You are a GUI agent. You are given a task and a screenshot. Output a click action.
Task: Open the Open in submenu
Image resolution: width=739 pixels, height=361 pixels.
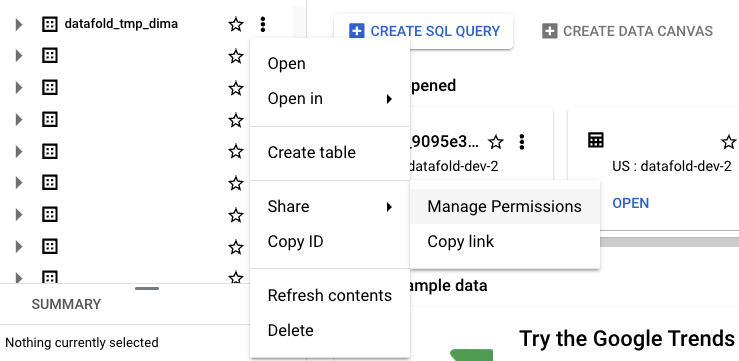[x=329, y=99]
